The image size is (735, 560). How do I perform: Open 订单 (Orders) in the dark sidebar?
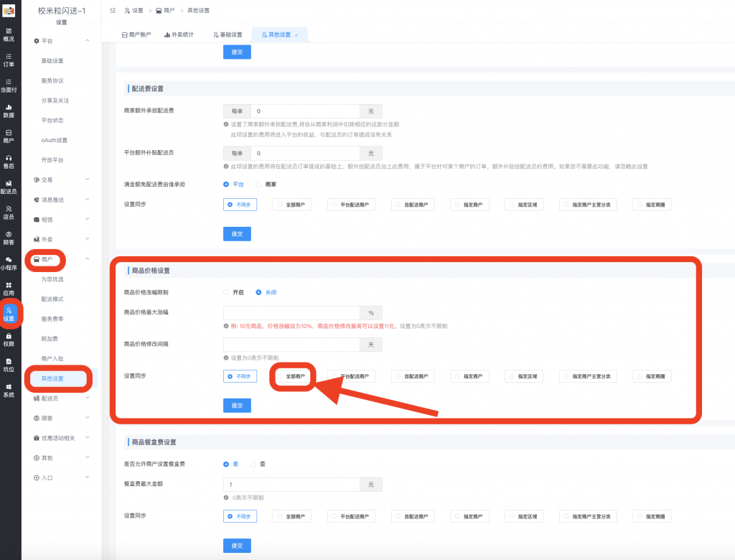tap(9, 60)
